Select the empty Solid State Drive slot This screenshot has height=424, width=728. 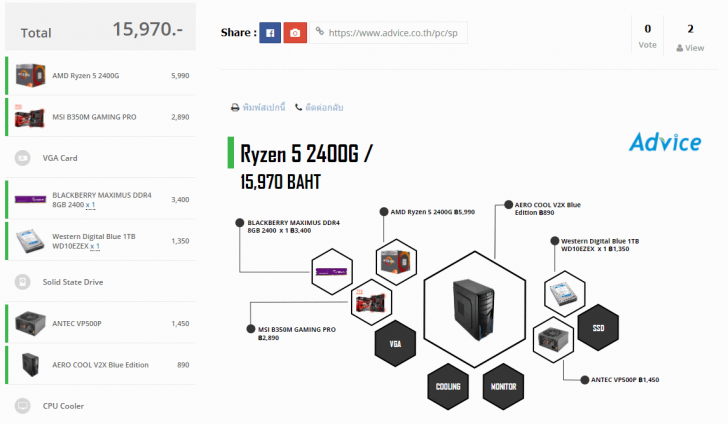click(100, 282)
